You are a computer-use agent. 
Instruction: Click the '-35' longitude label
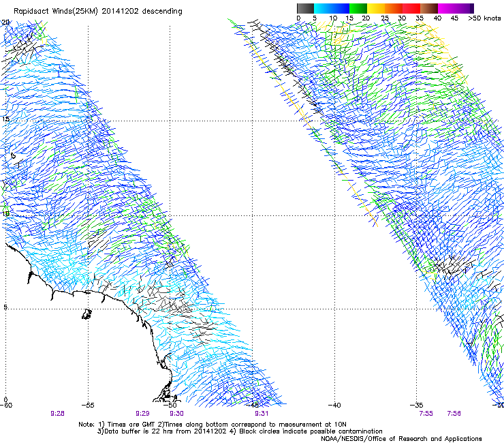coord(417,405)
